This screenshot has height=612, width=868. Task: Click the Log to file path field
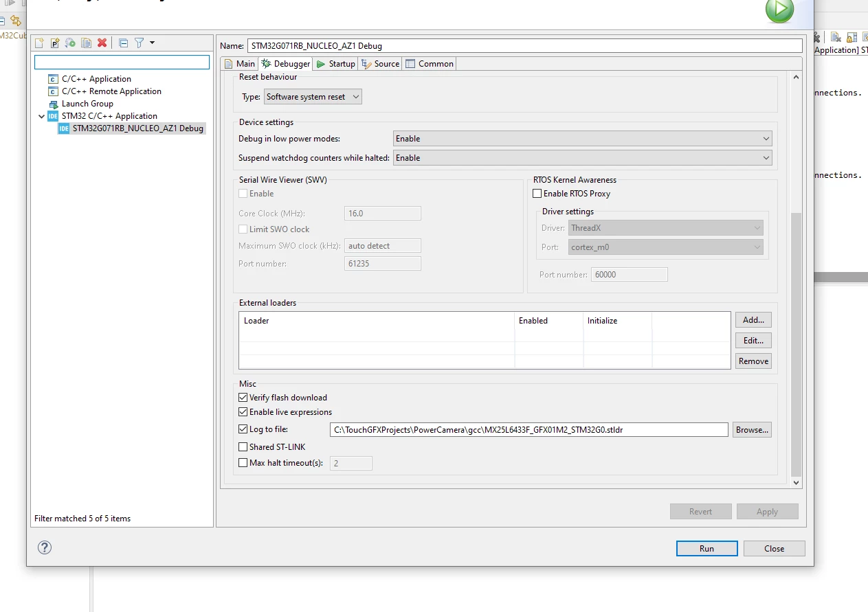pos(528,430)
